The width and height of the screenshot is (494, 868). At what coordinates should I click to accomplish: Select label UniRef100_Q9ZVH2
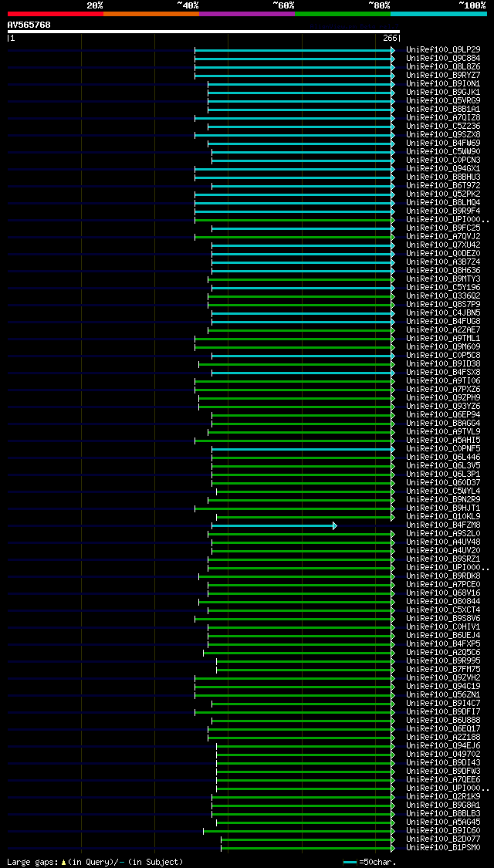[x=443, y=678]
